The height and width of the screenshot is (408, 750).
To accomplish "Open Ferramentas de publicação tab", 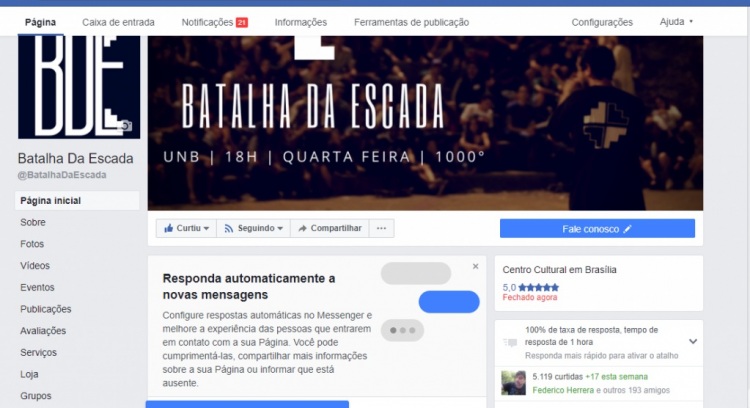I will coord(411,22).
